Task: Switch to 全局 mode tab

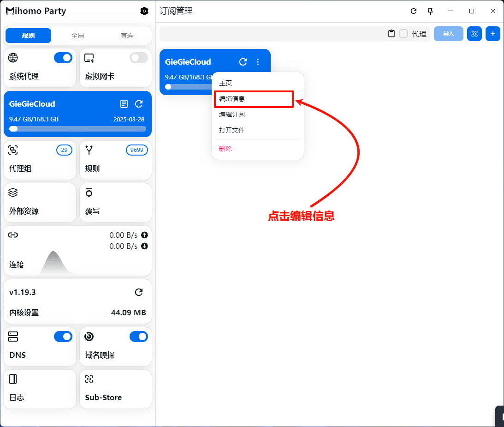Action: click(77, 36)
